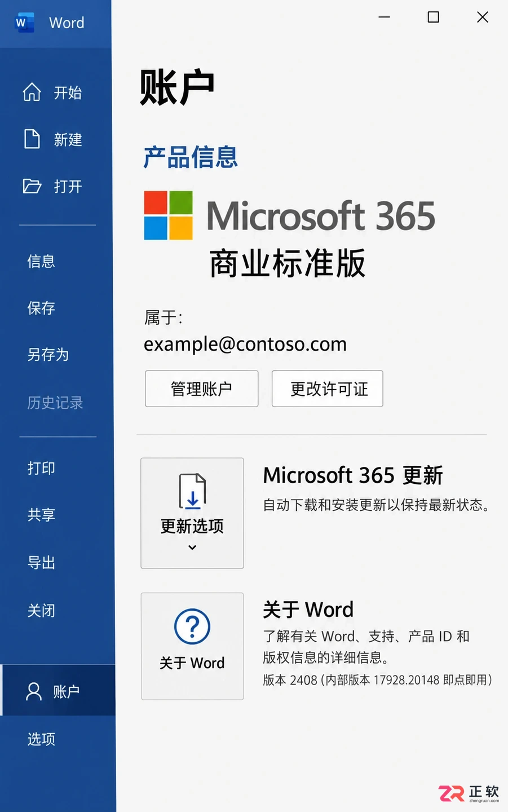Viewport: 508px width, 812px height.
Task: Click the person icon beside 账户
Action: click(34, 691)
